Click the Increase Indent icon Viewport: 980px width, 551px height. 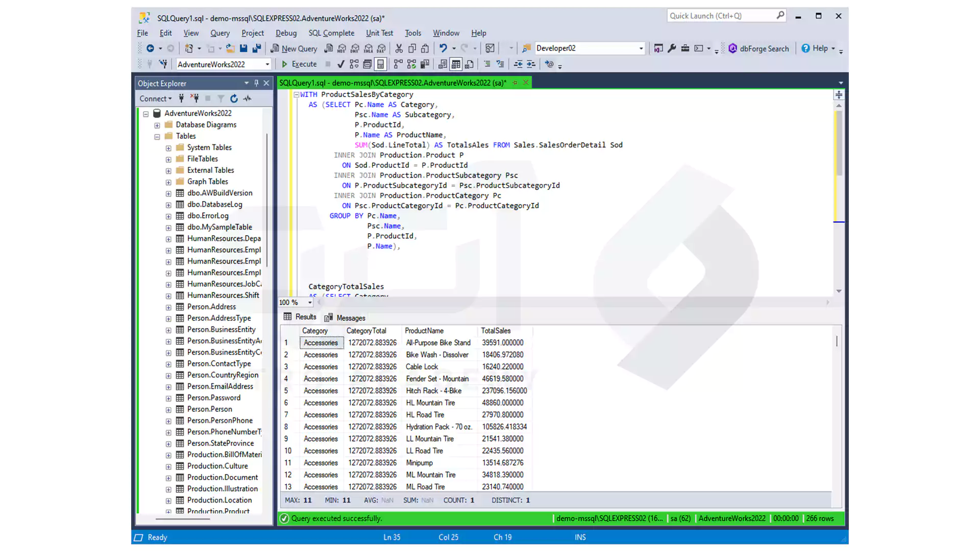(531, 64)
